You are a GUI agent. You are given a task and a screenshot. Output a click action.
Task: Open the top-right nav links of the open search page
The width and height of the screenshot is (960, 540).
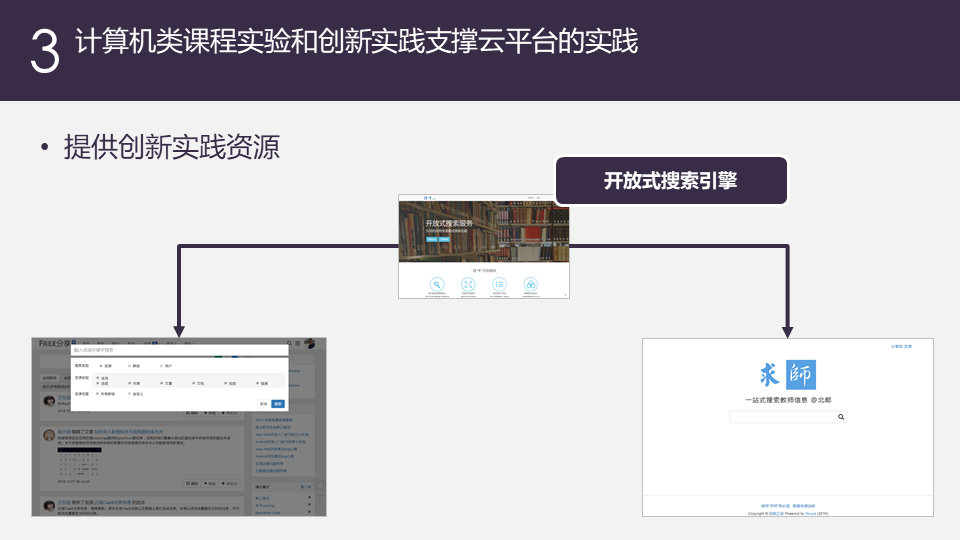pyautogui.click(x=534, y=198)
